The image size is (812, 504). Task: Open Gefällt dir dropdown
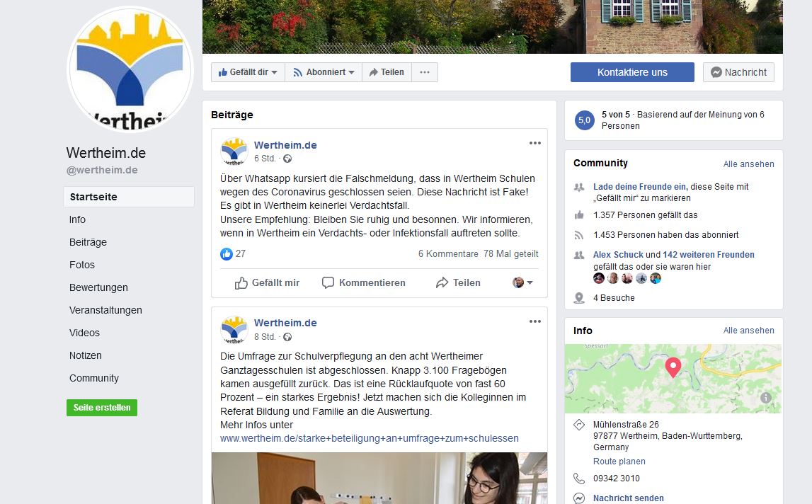coord(248,72)
